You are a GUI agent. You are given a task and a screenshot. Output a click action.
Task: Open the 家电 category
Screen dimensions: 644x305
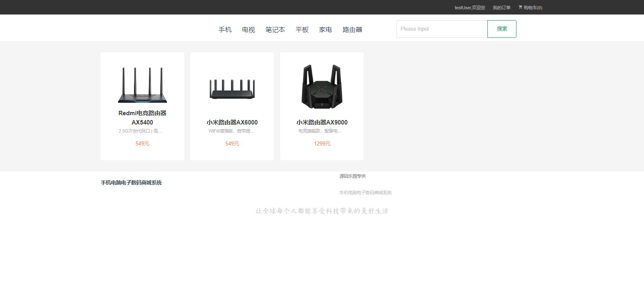[x=326, y=30]
